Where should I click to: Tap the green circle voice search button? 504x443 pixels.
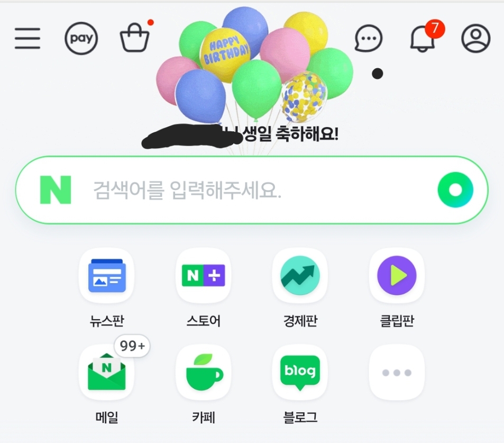(455, 189)
